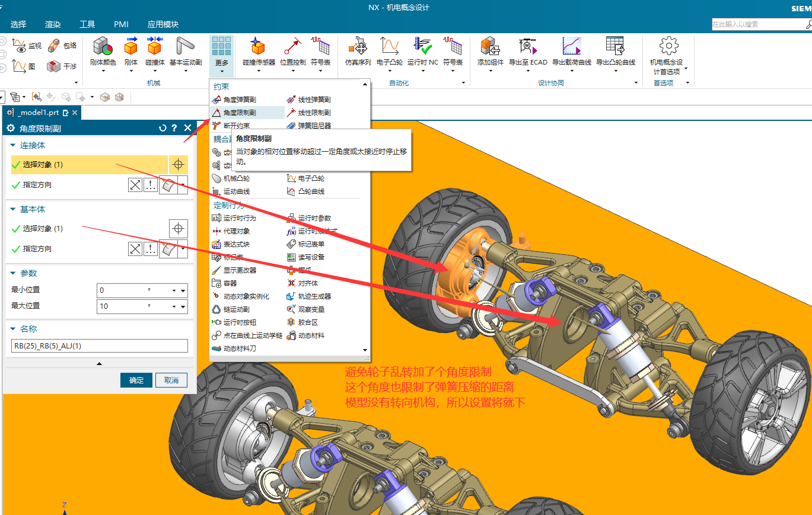
Task: Click the 运行时 NC icon
Action: coord(423,46)
